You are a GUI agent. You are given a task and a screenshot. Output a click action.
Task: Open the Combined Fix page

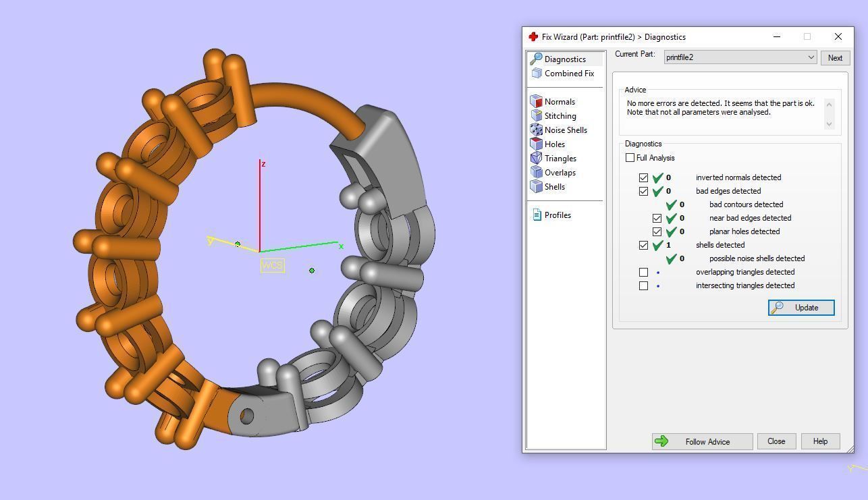[569, 74]
